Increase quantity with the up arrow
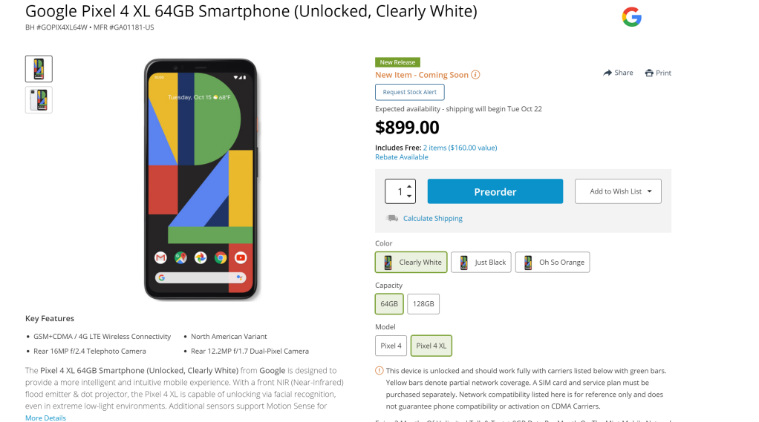 [x=409, y=186]
